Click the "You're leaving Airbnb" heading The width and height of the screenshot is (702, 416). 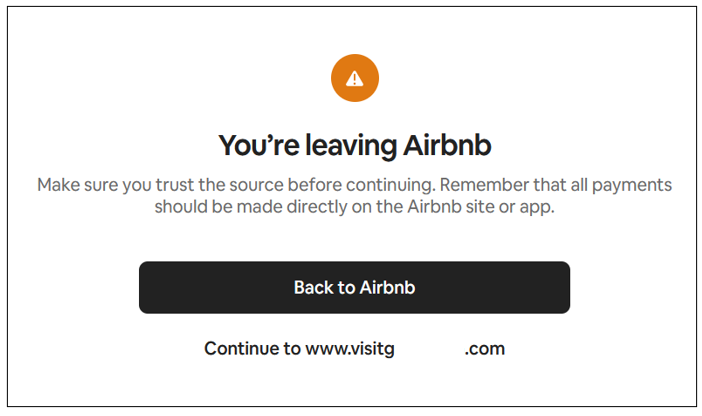[x=354, y=146]
